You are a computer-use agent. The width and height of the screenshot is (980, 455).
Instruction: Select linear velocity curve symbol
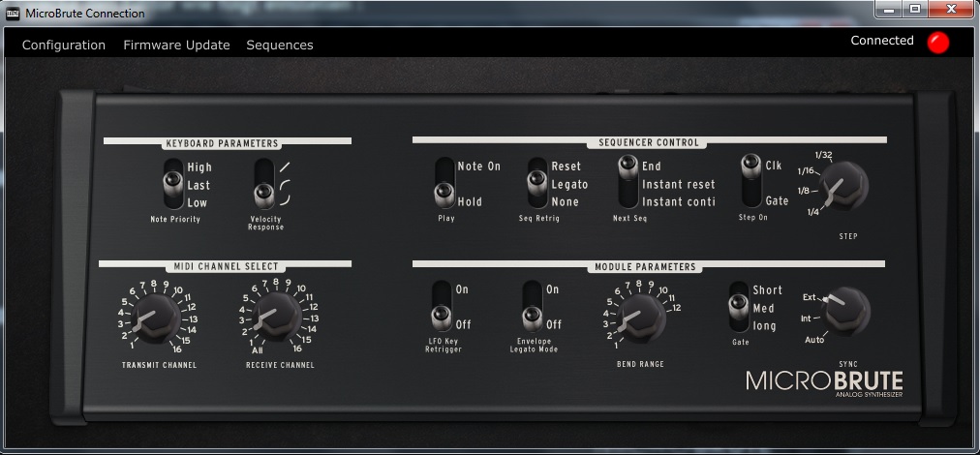tap(285, 167)
